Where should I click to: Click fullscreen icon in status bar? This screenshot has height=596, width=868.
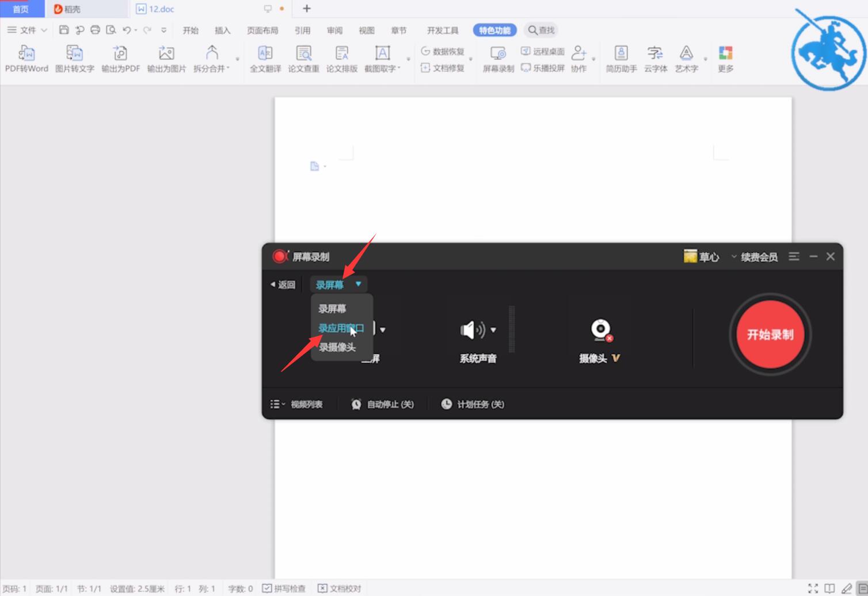click(x=813, y=588)
